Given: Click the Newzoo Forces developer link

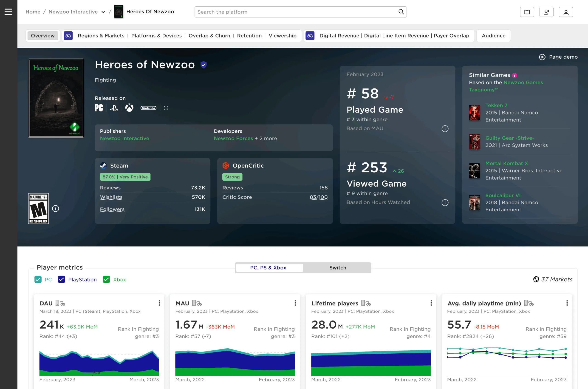Looking at the screenshot, I should coord(233,138).
